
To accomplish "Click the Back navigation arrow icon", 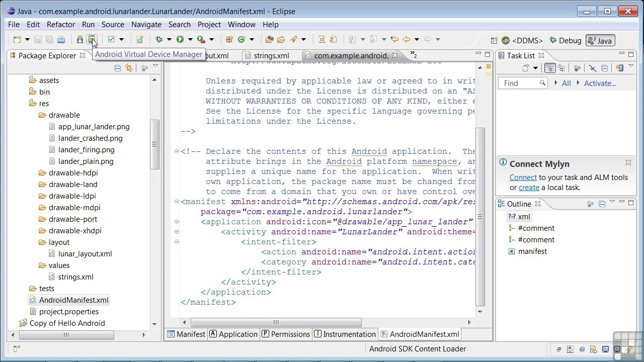I will 407,39.
